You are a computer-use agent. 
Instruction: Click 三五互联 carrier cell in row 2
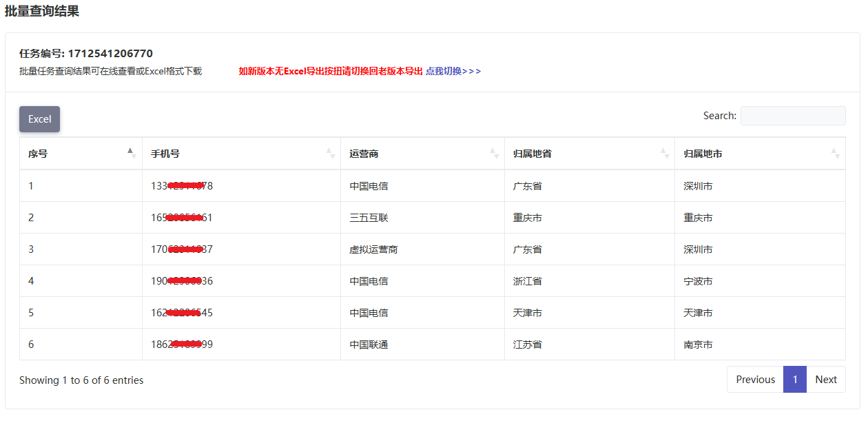point(369,218)
